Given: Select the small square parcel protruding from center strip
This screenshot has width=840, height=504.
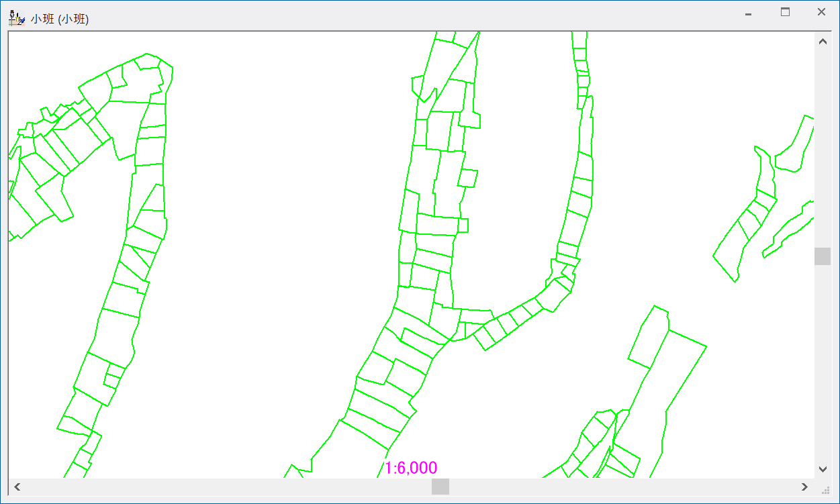Looking at the screenshot, I should 467,178.
